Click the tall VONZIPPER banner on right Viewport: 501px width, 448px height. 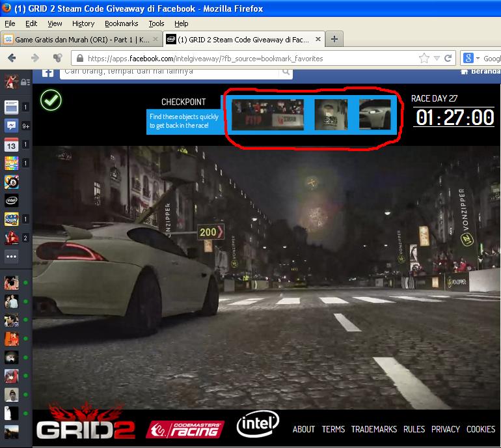(x=465, y=217)
